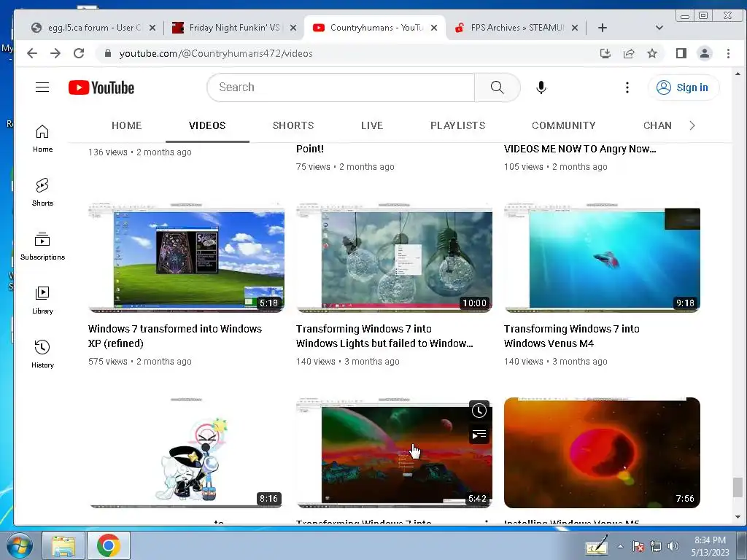This screenshot has width=747, height=560.
Task: Open the YouTube hamburger guide menu
Action: point(42,87)
